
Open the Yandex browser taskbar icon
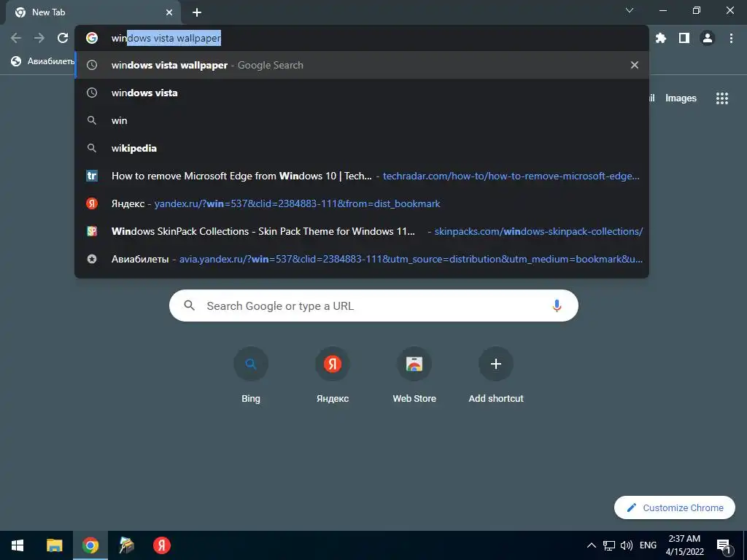tap(161, 545)
